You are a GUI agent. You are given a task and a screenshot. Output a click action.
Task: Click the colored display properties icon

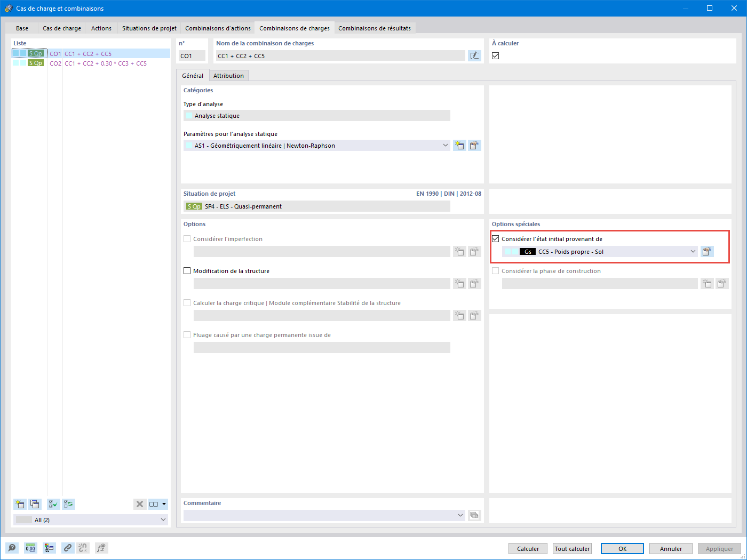click(x=49, y=548)
